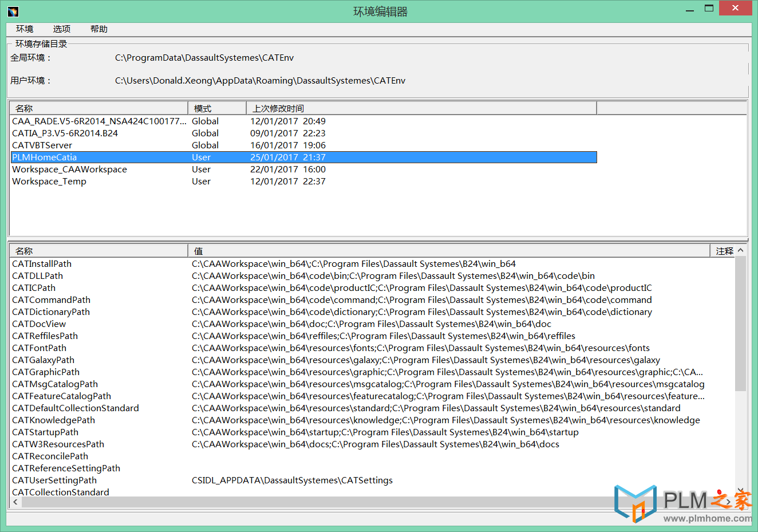Click the 注释 column header
758x532 pixels.
[723, 251]
